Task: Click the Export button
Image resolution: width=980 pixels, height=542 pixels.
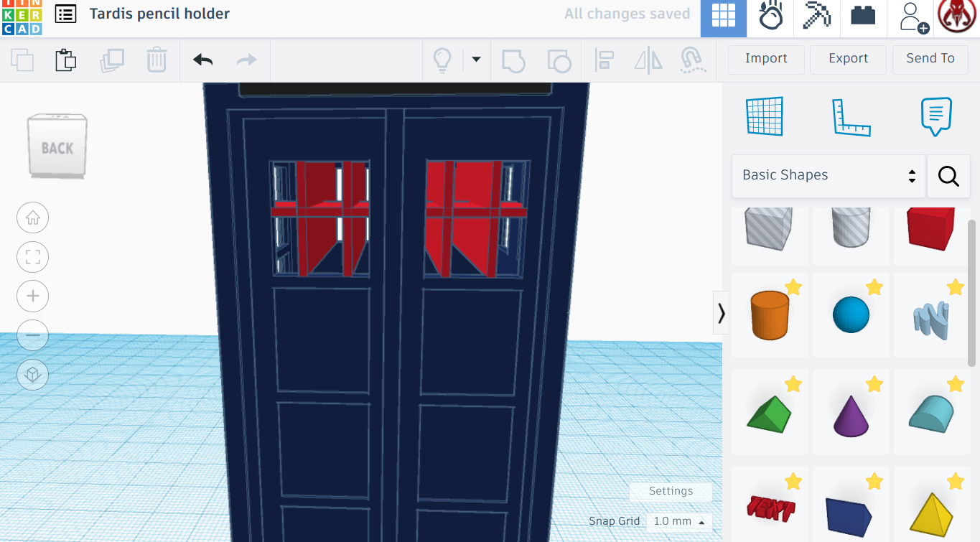Action: [849, 59]
